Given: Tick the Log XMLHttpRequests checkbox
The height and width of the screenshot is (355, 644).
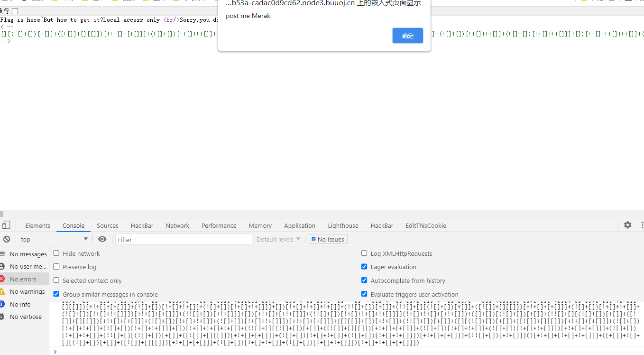Looking at the screenshot, I should pyautogui.click(x=364, y=253).
